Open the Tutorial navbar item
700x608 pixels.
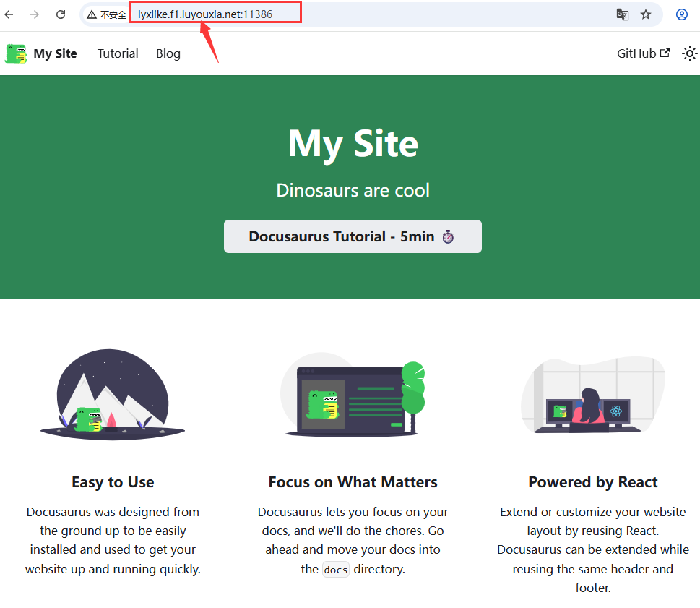pos(118,53)
